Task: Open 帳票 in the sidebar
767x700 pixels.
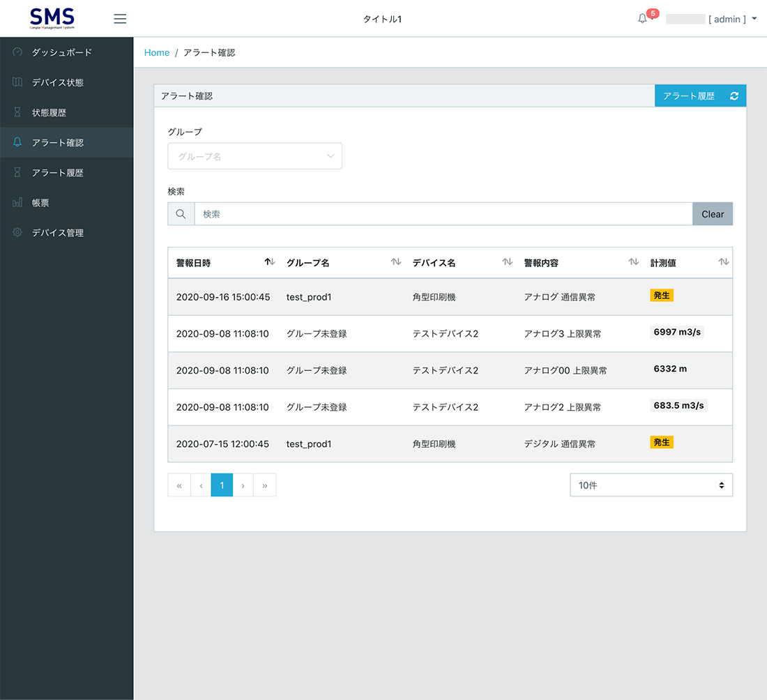Action: (x=66, y=202)
